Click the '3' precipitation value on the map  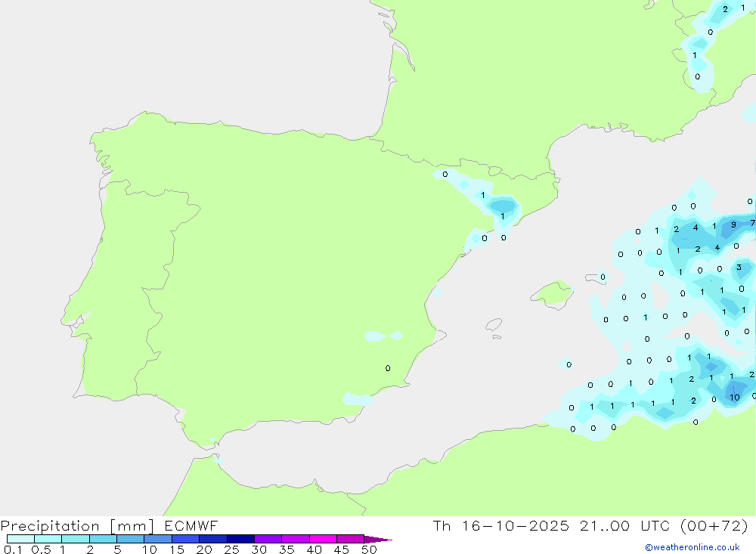pyautogui.click(x=739, y=267)
